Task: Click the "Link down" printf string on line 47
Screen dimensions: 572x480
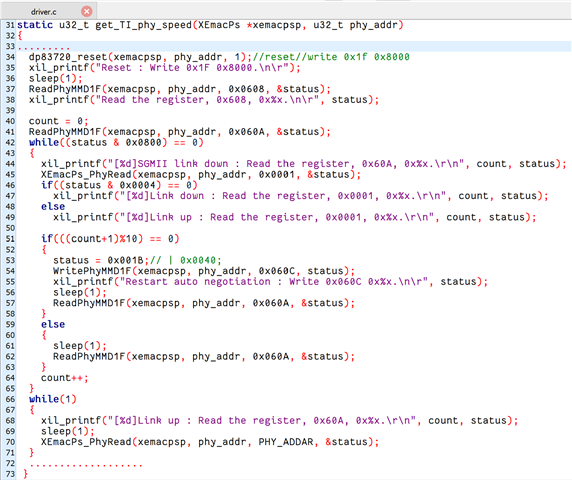Action: [283, 196]
